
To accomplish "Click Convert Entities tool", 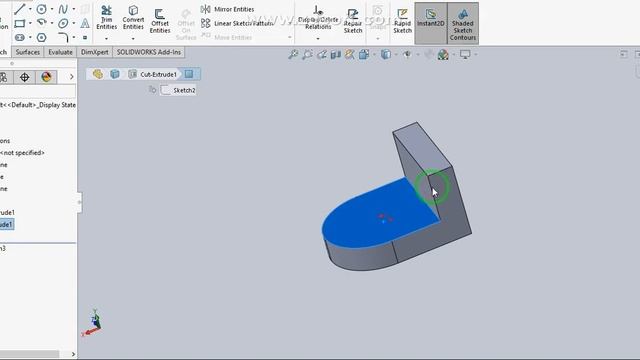I will (x=133, y=17).
